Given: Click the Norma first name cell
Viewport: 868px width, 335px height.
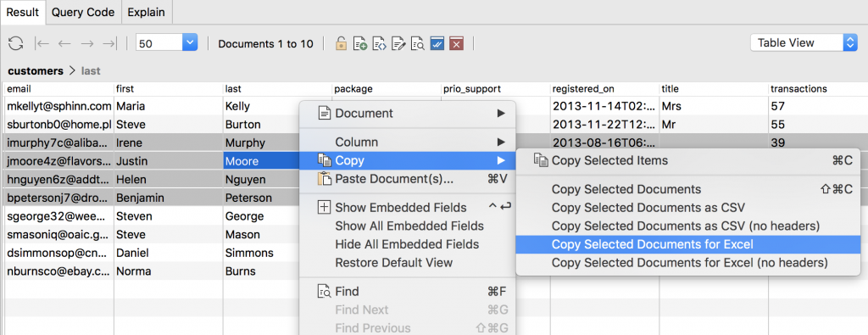Looking at the screenshot, I should [169, 271].
